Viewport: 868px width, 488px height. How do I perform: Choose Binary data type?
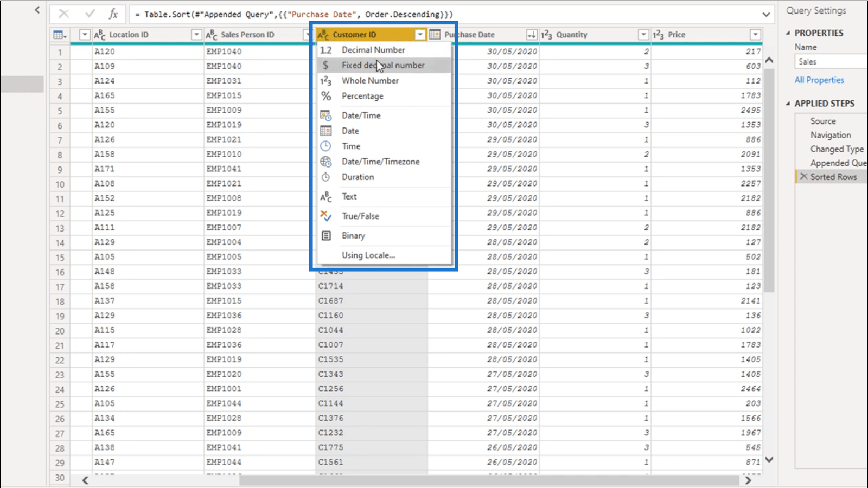click(384, 235)
